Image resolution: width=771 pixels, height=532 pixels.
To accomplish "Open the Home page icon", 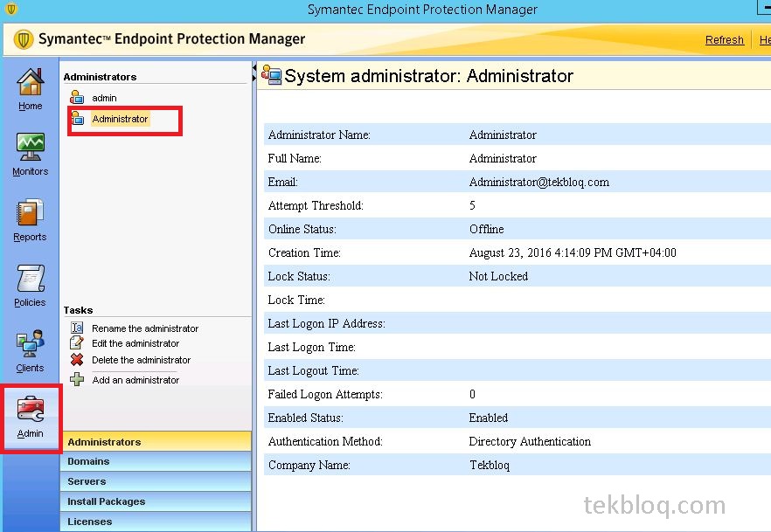I will pyautogui.click(x=31, y=81).
